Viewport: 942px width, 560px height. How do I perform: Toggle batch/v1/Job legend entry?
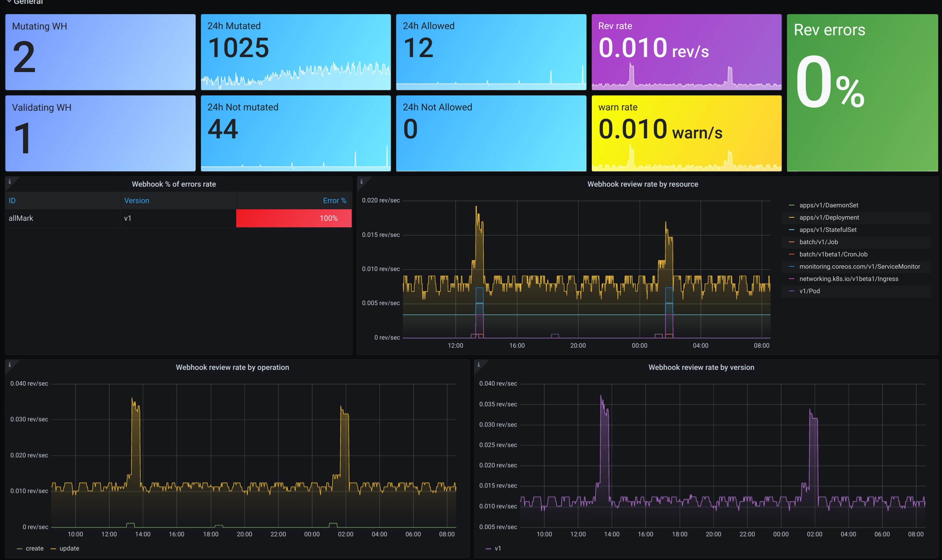818,242
